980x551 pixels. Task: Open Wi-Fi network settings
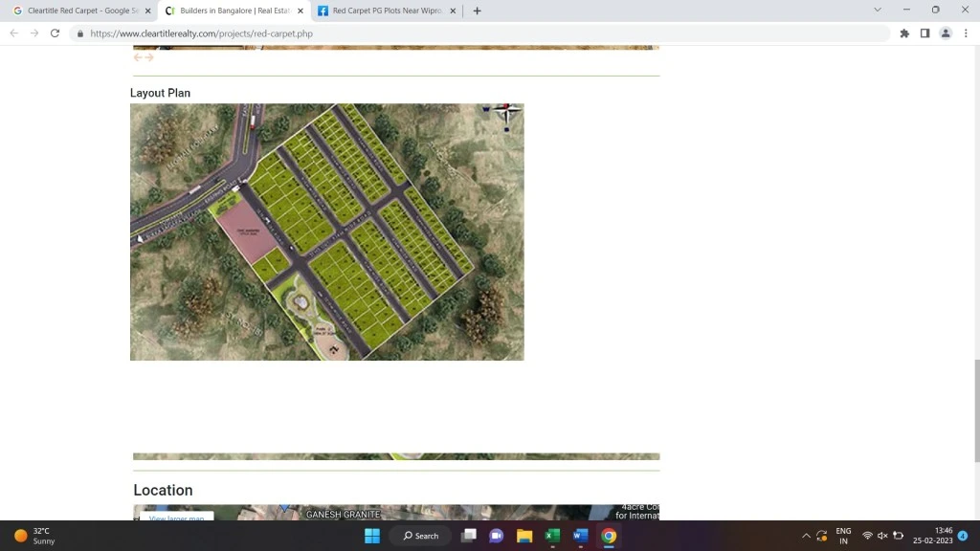coord(867,536)
